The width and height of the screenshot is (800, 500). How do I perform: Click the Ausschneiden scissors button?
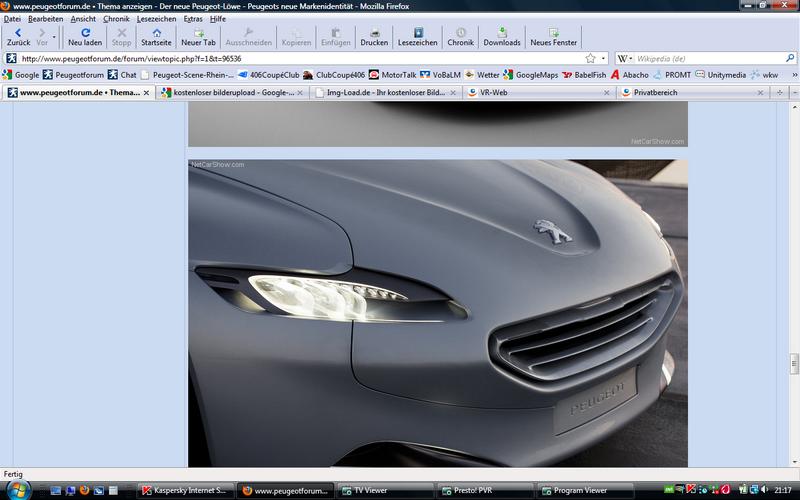248,37
